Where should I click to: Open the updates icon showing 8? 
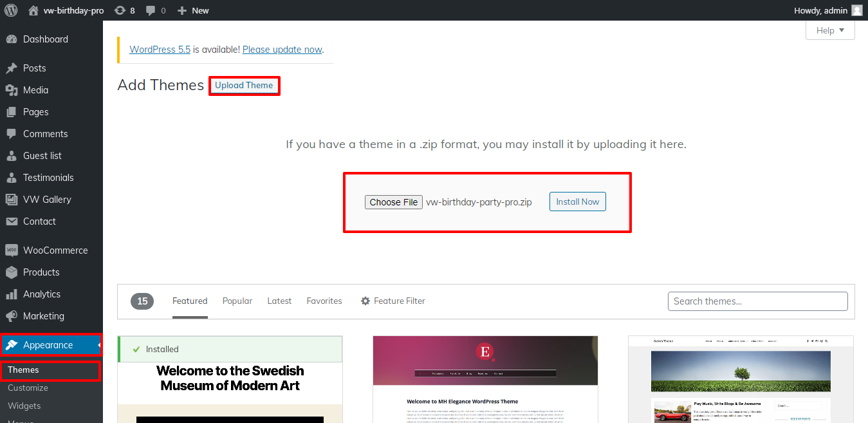120,10
